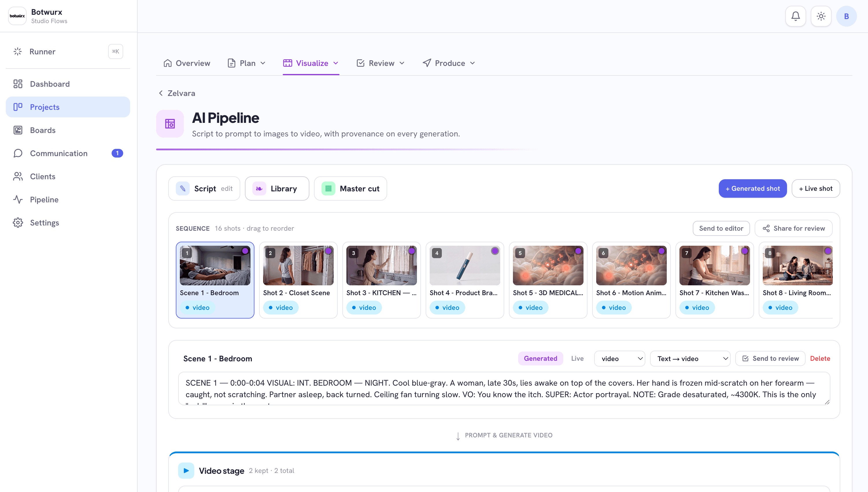Add a Generated shot
This screenshot has width=868, height=492.
[x=752, y=188]
